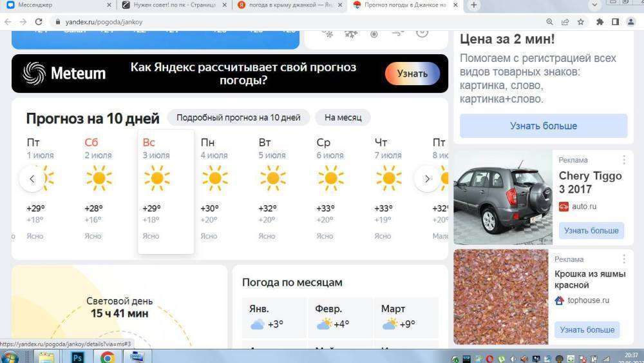Click the Прогноз на 10 дней heading

93,119
